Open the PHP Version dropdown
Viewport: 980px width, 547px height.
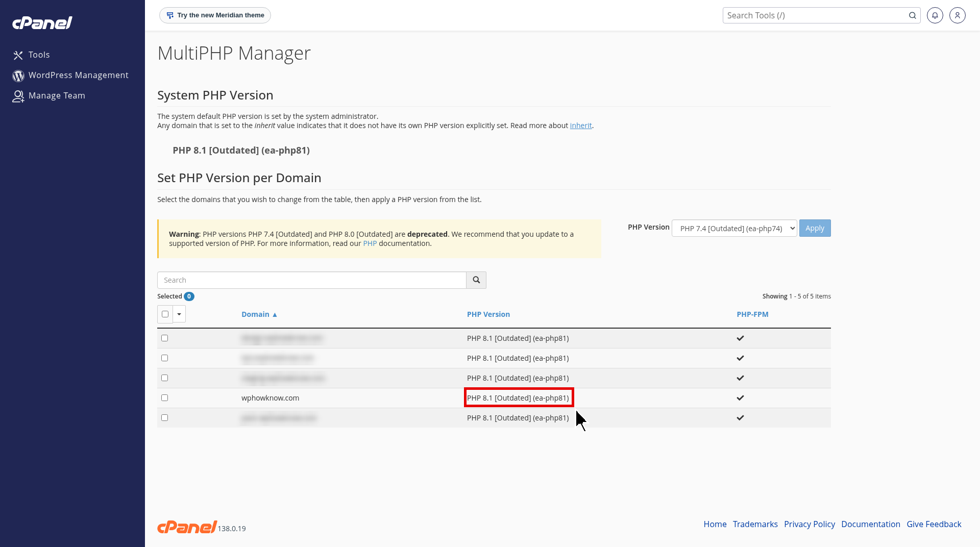click(734, 228)
